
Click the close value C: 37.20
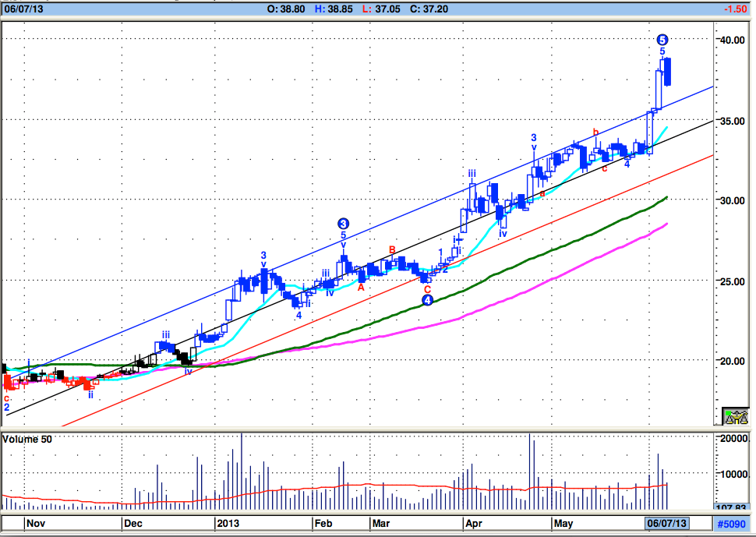[x=429, y=9]
